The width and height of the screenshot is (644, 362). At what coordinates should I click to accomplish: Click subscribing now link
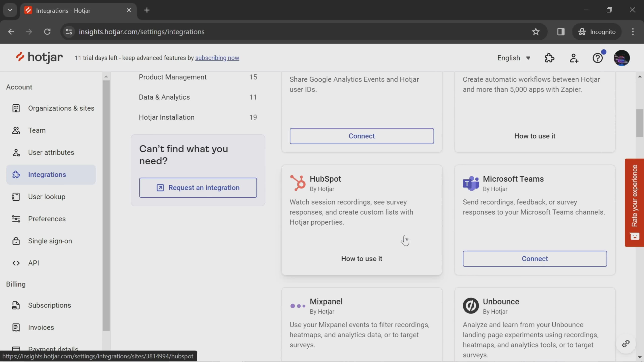tap(217, 58)
